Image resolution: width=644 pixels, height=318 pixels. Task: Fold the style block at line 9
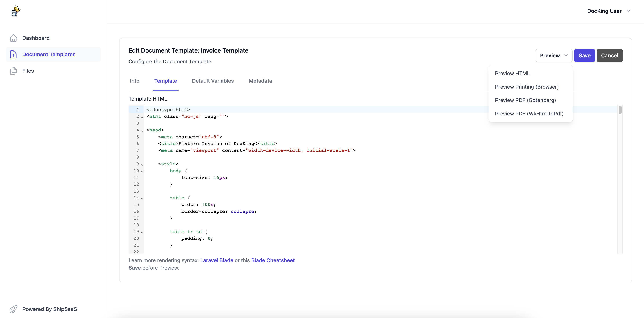coord(142,165)
